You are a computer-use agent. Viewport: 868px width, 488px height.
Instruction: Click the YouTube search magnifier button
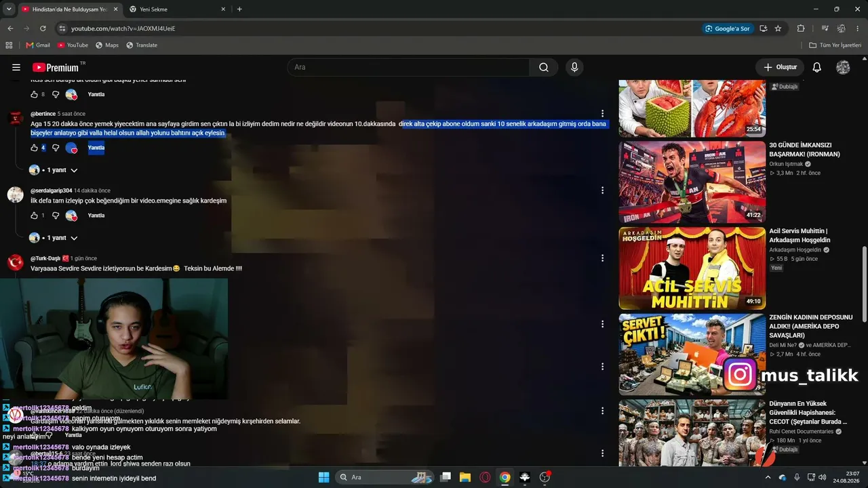click(544, 67)
